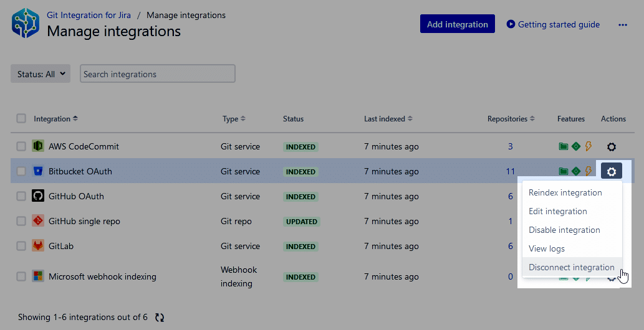Viewport: 644px width, 330px height.
Task: Choose Disconnect integration from the menu
Action: click(x=572, y=267)
